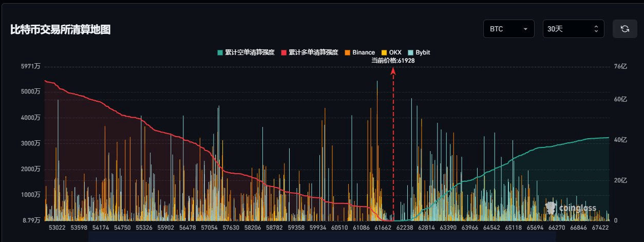Toggle 累计多单清算强度 legend series
644x242 pixels.
pos(310,52)
